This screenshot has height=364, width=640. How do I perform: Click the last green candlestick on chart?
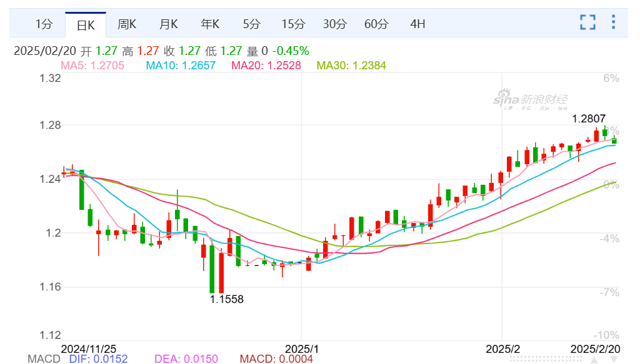coord(614,140)
